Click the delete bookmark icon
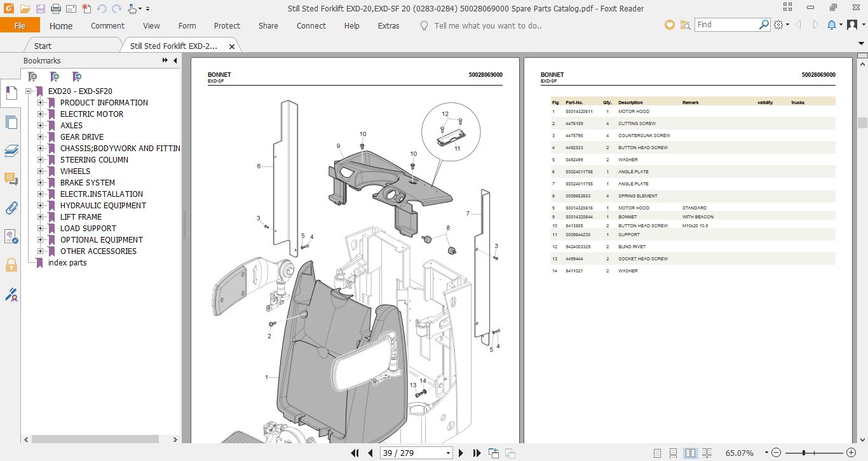 pos(32,77)
